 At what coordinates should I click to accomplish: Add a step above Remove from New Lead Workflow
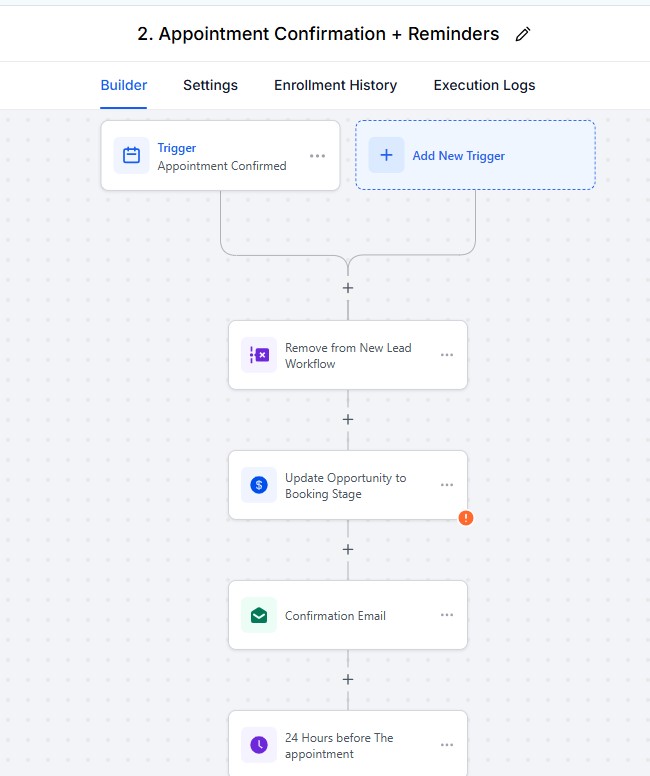point(348,288)
